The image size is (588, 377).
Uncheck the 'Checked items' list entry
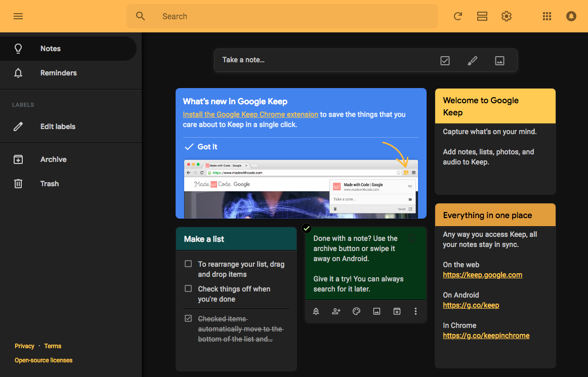pyautogui.click(x=188, y=318)
